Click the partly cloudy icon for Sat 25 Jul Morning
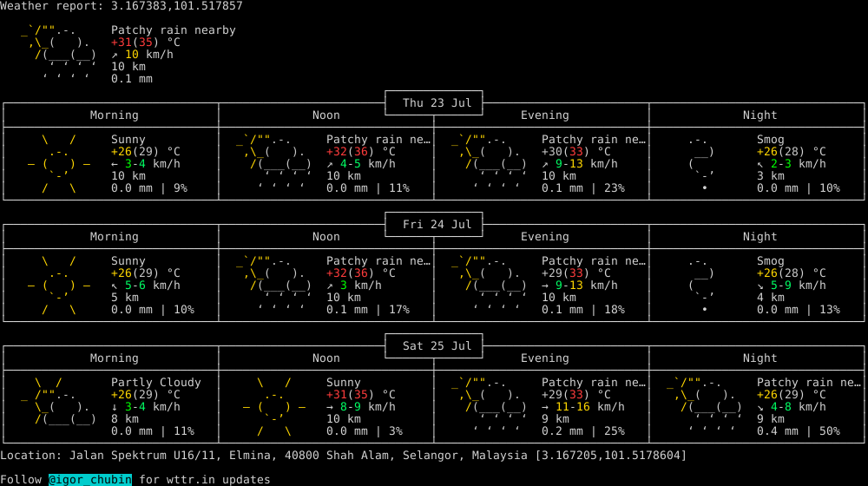The height and width of the screenshot is (486, 868). point(59,401)
